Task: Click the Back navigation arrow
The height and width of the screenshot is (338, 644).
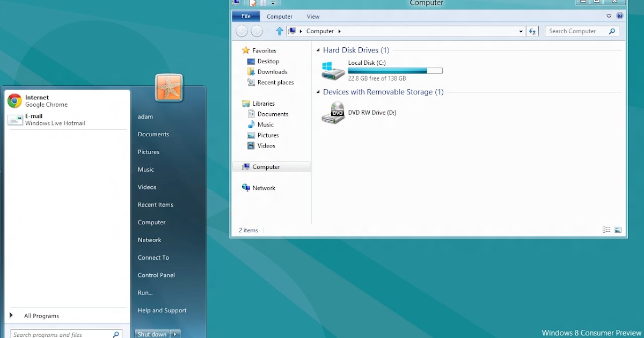Action: pyautogui.click(x=242, y=31)
